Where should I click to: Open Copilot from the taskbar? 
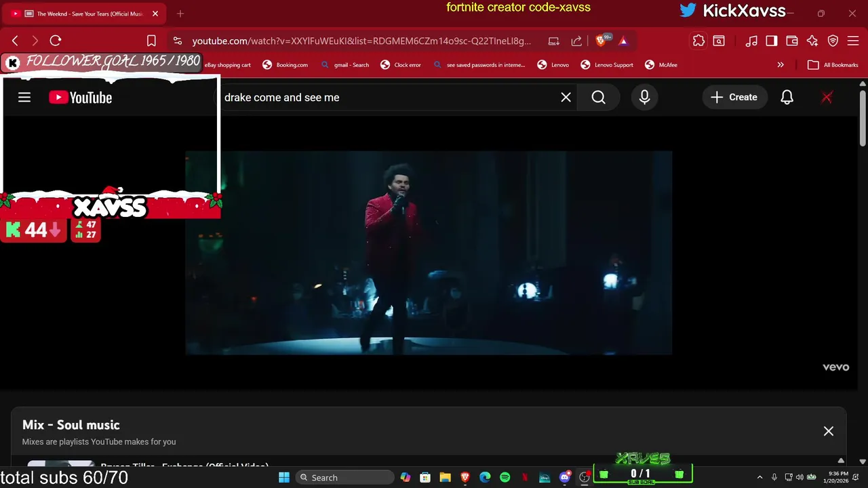406,478
